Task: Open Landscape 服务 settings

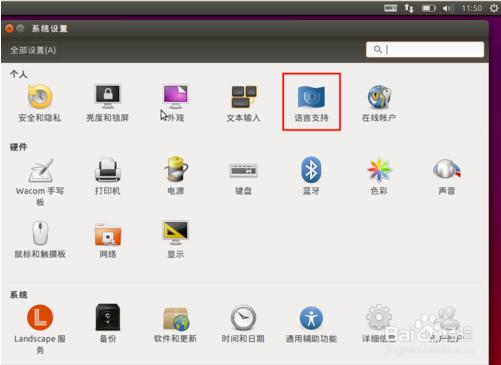Action: pyautogui.click(x=40, y=329)
